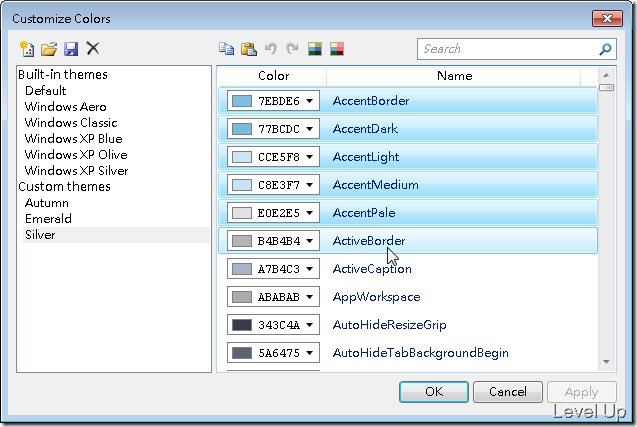Click the Open theme folder icon
This screenshot has width=637, height=427.
pos(49,49)
